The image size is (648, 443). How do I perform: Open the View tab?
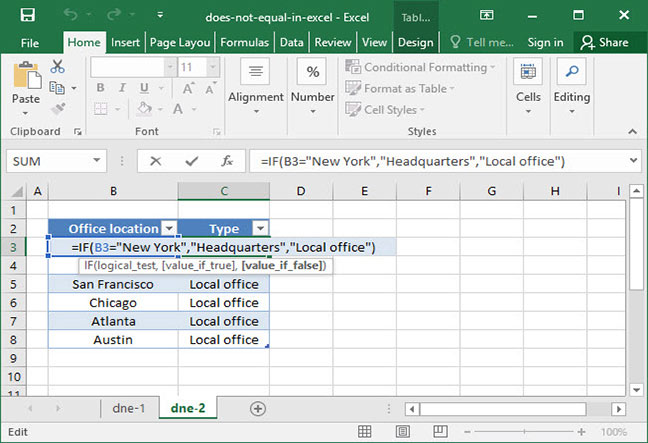point(374,43)
